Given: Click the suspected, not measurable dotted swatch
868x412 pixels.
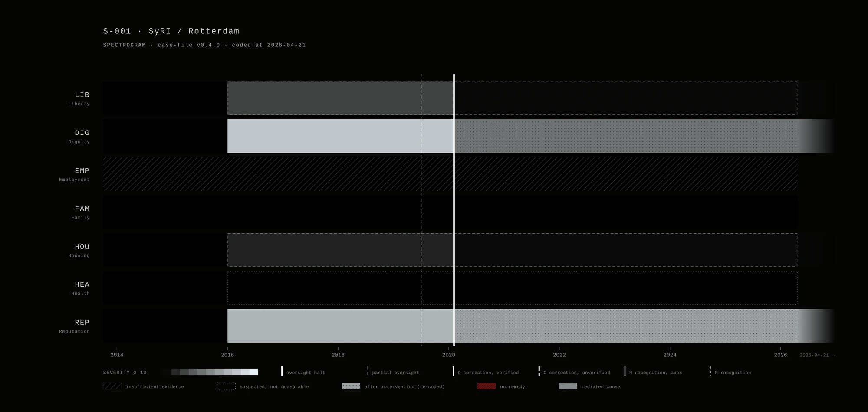Looking at the screenshot, I should [x=226, y=386].
